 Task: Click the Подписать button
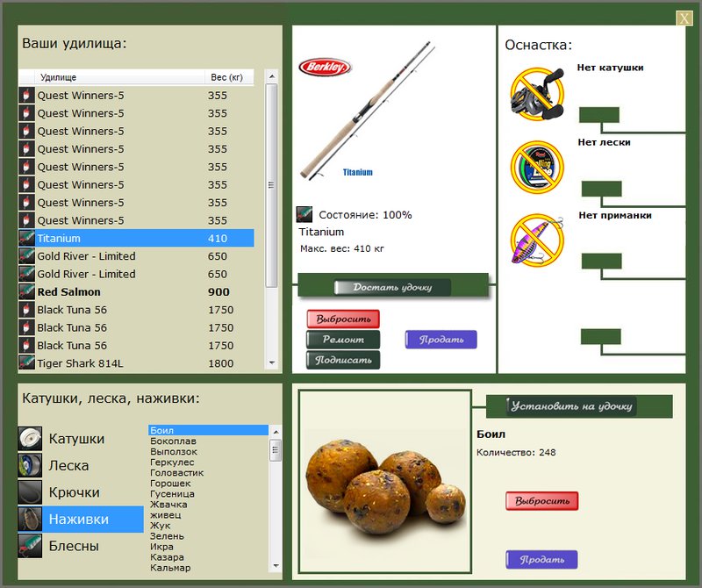tap(343, 360)
